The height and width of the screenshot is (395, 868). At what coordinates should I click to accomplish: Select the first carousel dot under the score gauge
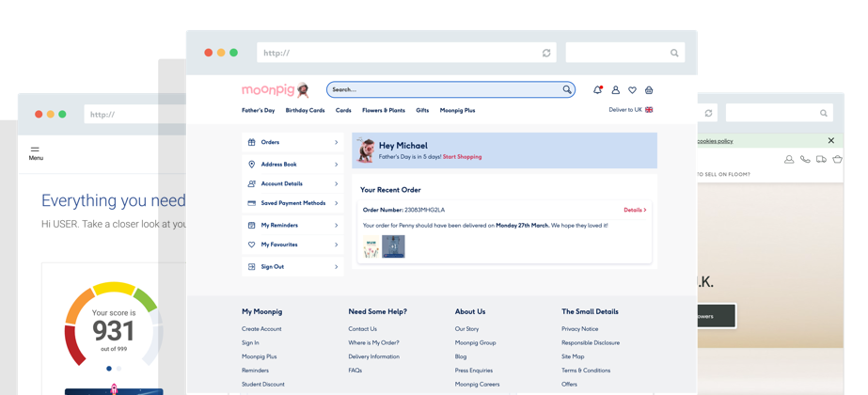108,369
